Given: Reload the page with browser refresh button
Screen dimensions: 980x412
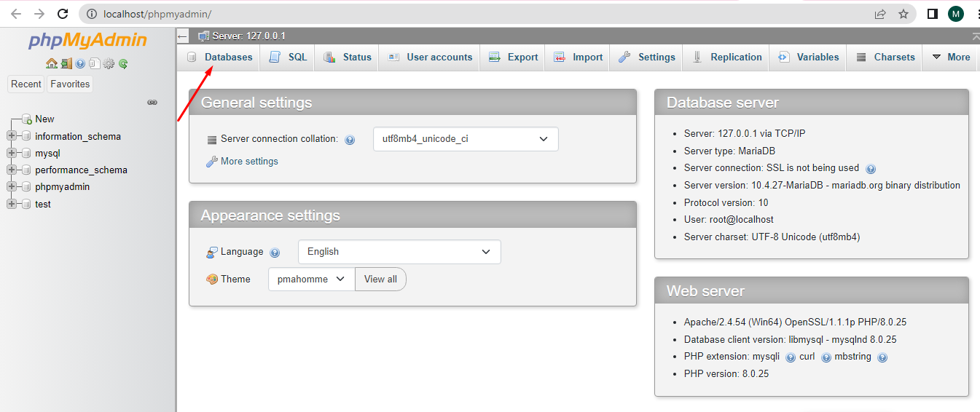Looking at the screenshot, I should pyautogui.click(x=63, y=14).
